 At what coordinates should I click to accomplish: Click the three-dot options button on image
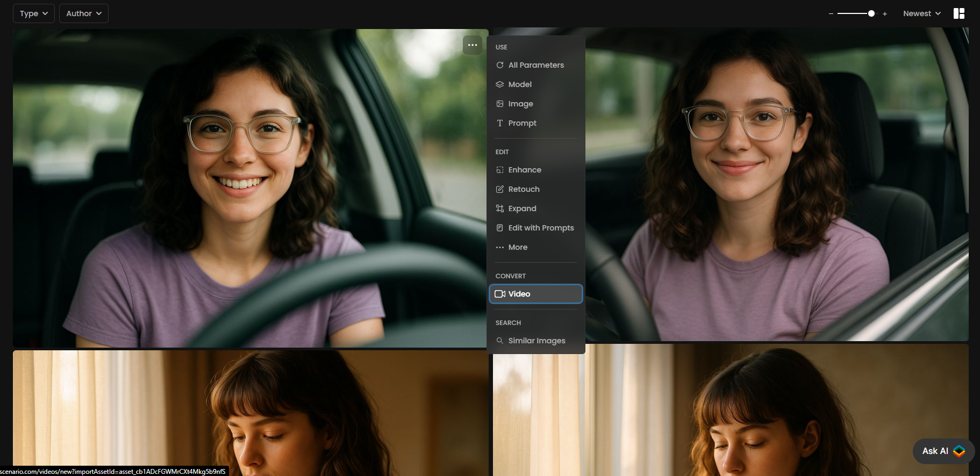[x=473, y=45]
